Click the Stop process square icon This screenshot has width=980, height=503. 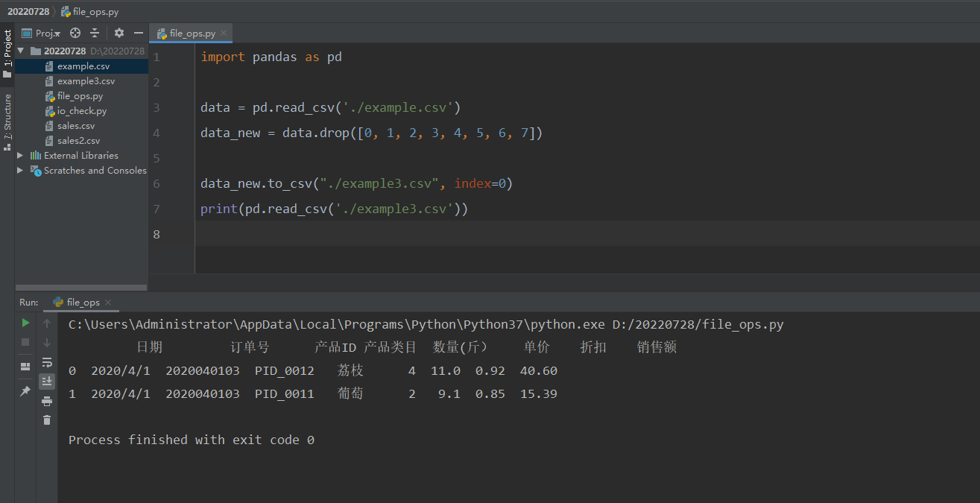(x=25, y=342)
